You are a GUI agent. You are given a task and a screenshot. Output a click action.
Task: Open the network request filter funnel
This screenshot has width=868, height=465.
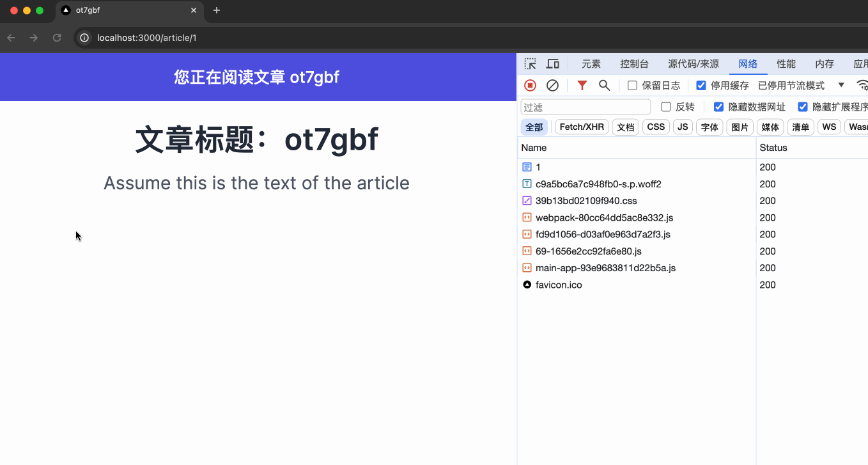582,84
